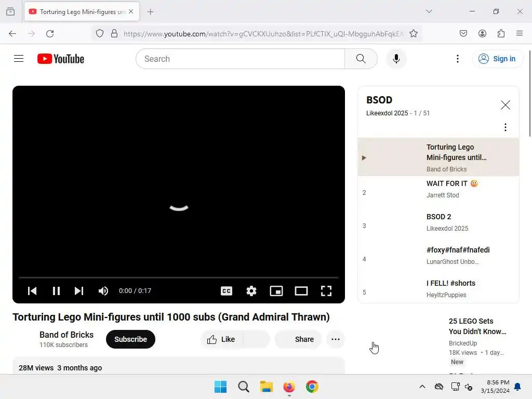Focus the YouTube Search field
This screenshot has width=532, height=399.
pos(240,59)
